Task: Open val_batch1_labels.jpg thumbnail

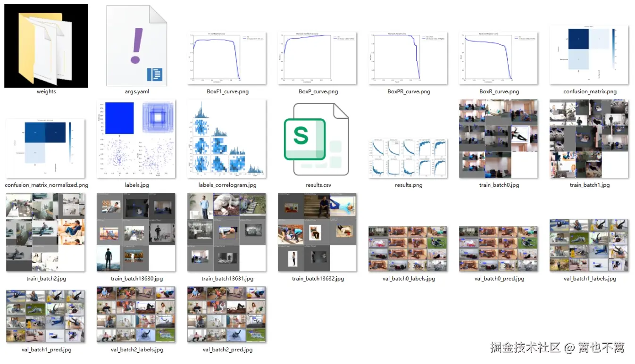Action: (589, 245)
